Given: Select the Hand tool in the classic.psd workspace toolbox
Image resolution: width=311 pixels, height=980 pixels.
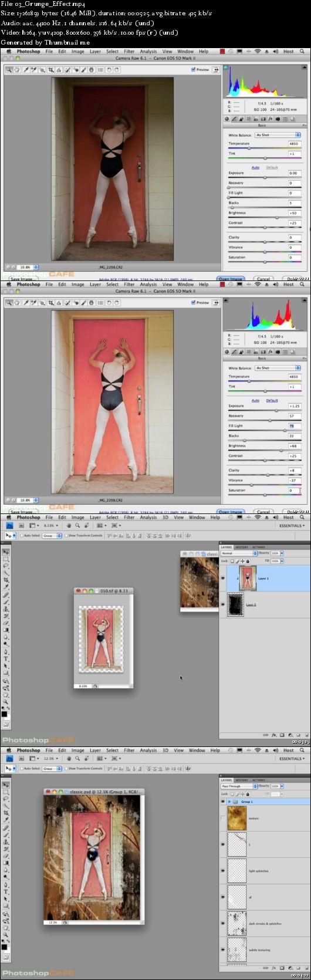Looking at the screenshot, I should tap(6, 927).
